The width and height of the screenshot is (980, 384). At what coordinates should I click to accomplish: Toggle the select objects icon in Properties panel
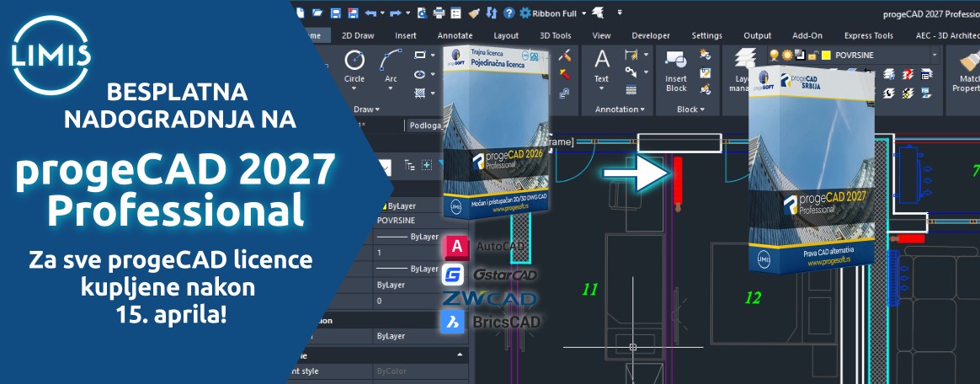click(x=427, y=165)
